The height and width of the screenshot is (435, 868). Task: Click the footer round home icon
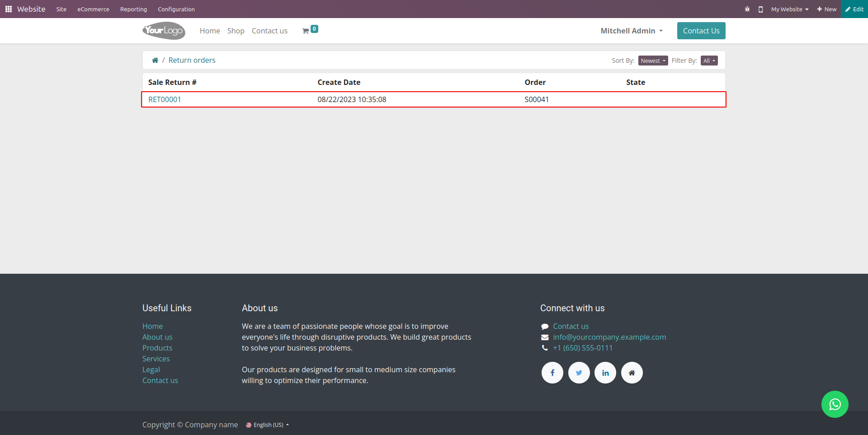[632, 373]
